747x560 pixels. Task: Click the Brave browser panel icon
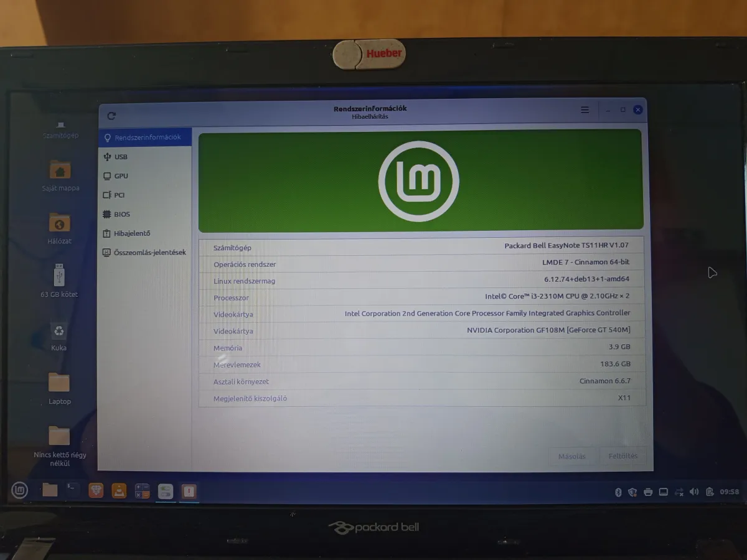(96, 491)
